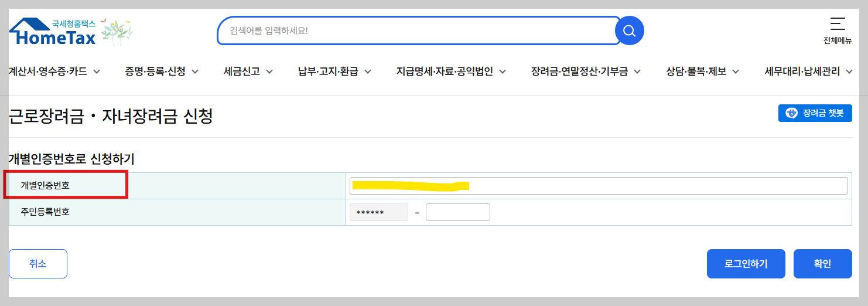Click the 로그인하기 button
868x306 pixels.
click(746, 264)
